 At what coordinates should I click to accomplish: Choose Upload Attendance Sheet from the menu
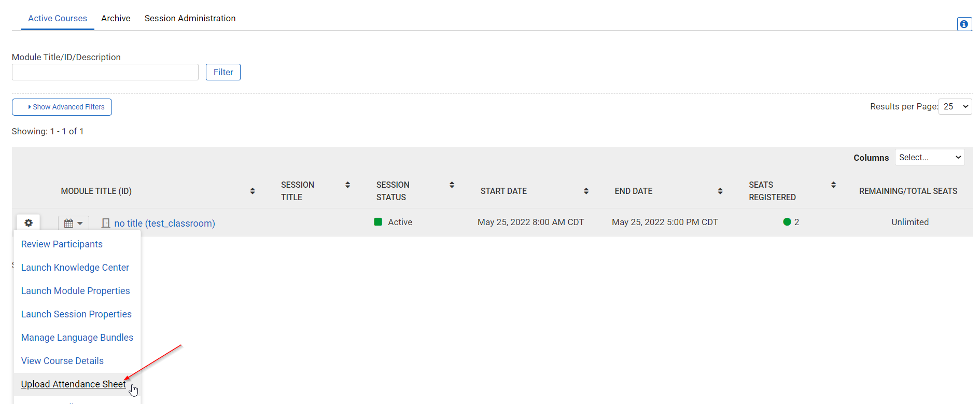pos(73,384)
